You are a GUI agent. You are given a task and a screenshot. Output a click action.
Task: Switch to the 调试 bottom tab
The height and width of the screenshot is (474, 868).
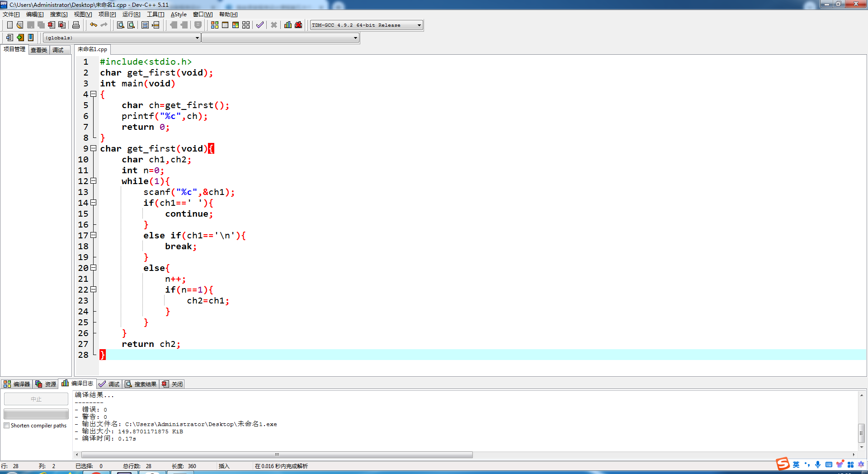click(109, 384)
